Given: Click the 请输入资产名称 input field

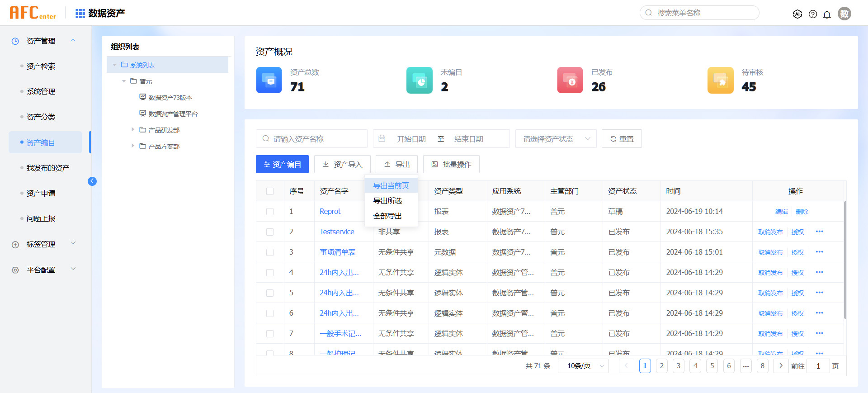Looking at the screenshot, I should (311, 139).
